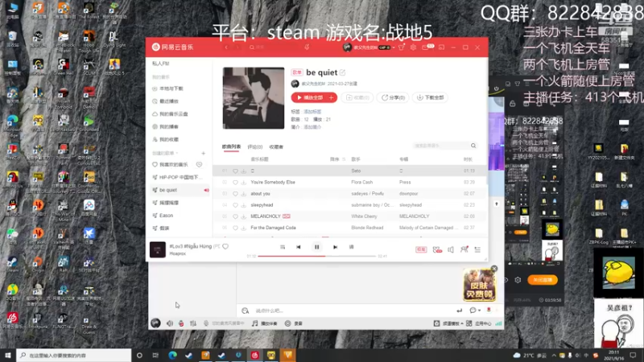This screenshot has width=644, height=362.
Task: Like the song MELANCHOLY
Action: pyautogui.click(x=235, y=216)
